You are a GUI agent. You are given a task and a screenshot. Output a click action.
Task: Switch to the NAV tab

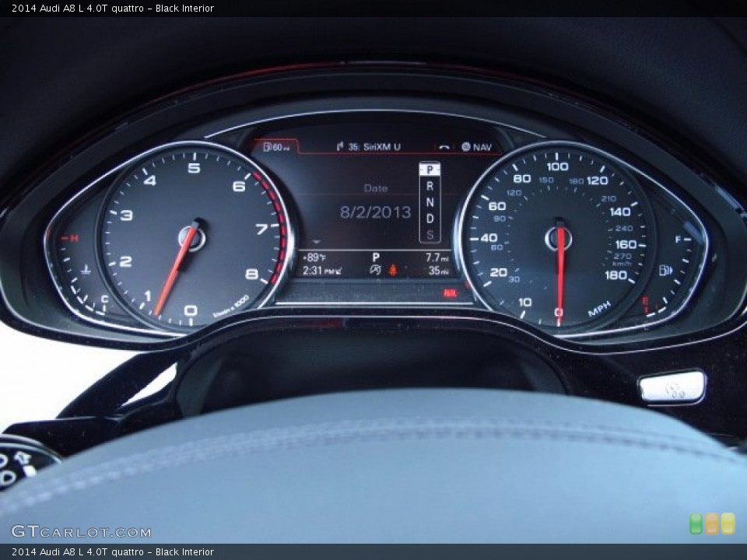click(x=477, y=147)
